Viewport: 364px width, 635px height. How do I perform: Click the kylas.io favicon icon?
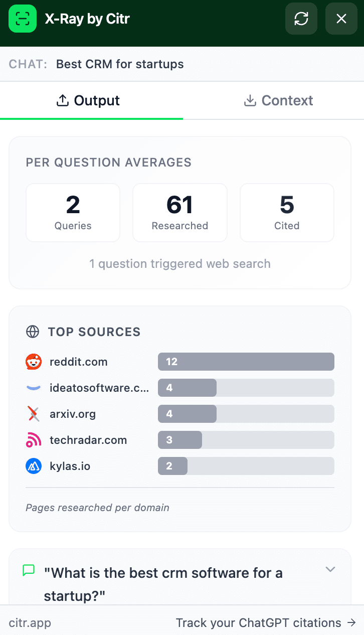(x=34, y=466)
